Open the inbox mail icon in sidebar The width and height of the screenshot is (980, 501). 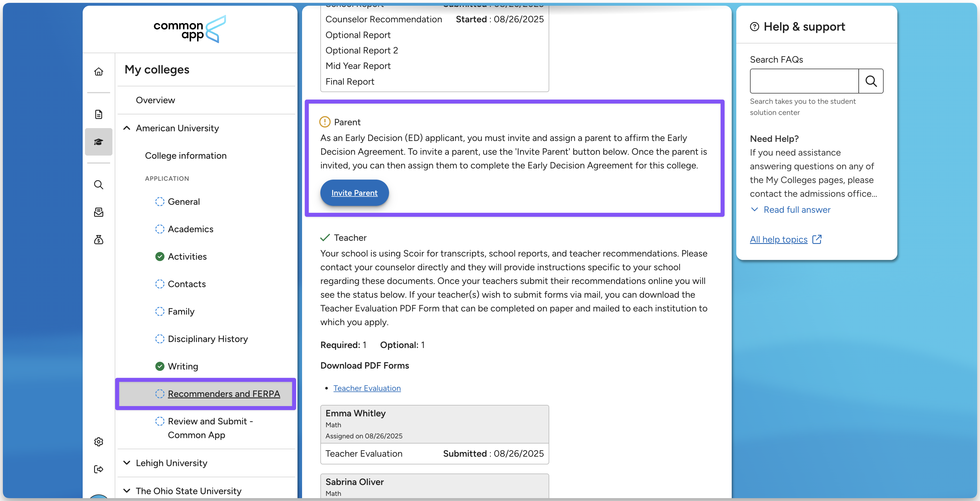pos(98,212)
